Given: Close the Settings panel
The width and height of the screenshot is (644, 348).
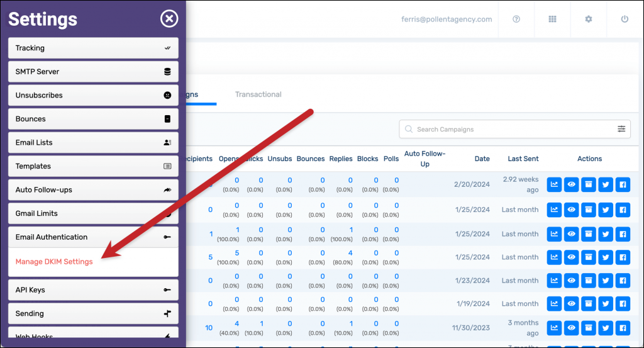Looking at the screenshot, I should click(x=169, y=19).
